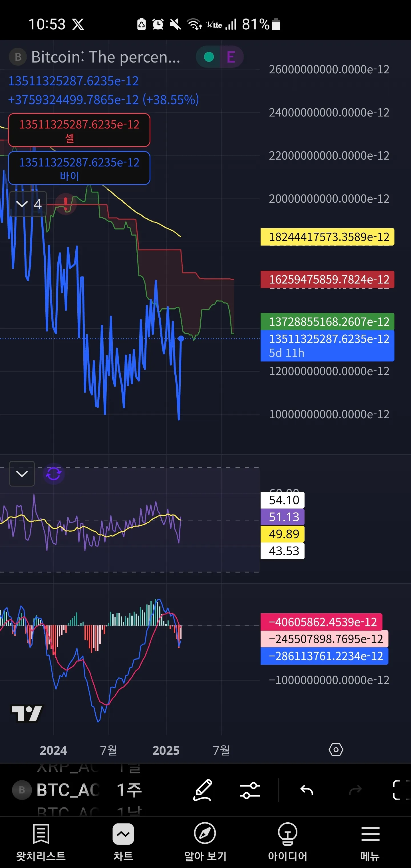The image size is (411, 868).
Task: Tap the undo arrow
Action: click(x=307, y=790)
